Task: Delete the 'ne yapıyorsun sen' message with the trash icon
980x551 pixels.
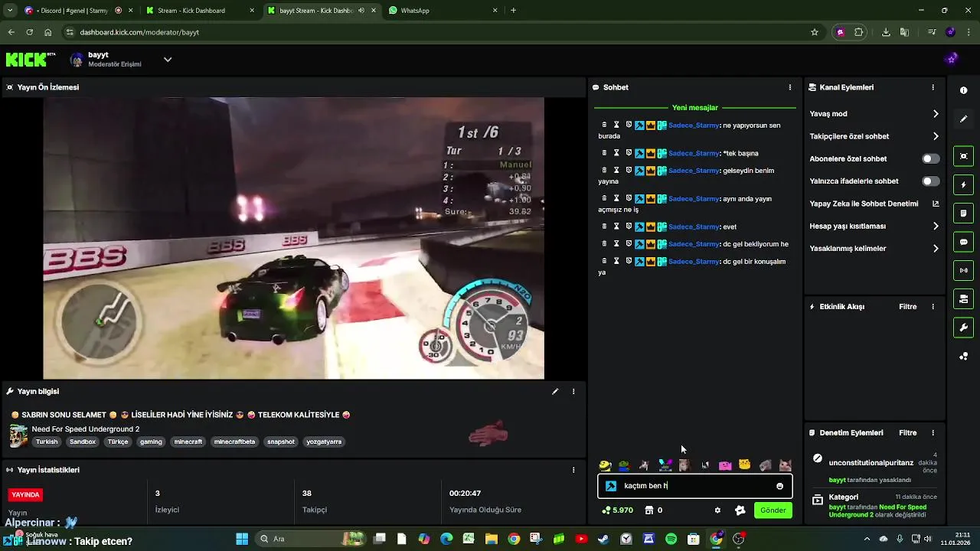Action: click(604, 125)
